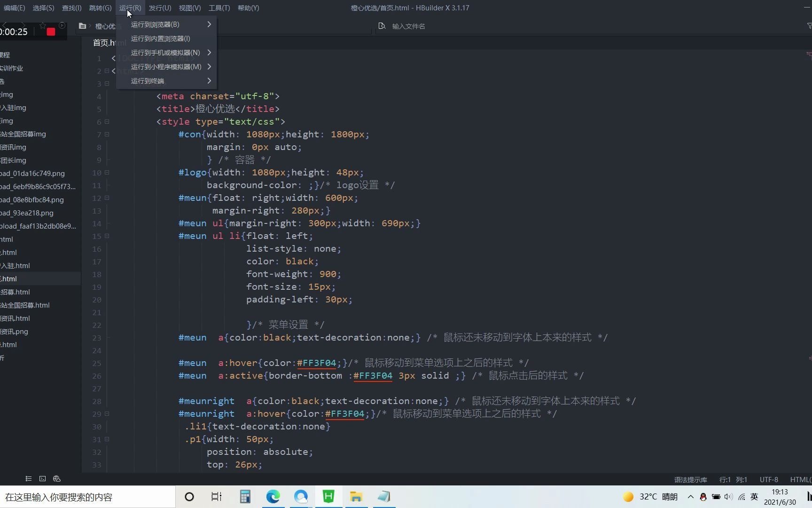Open the sunny weather widget icon
Viewport: 812px width, 508px height.
tap(628, 497)
